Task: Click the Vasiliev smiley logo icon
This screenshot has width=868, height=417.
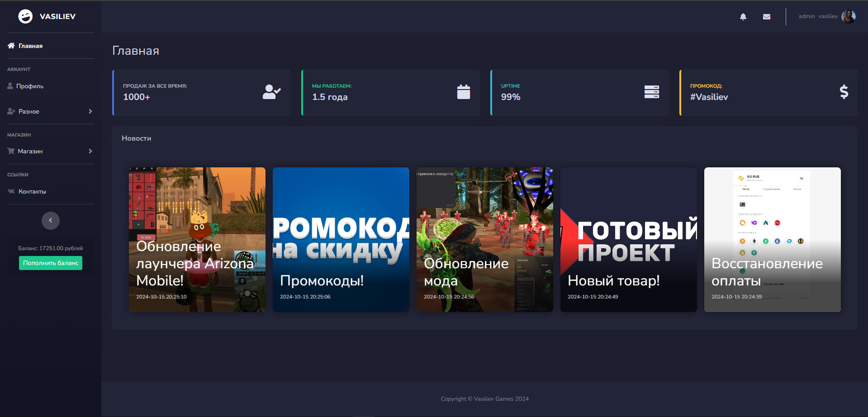Action: 25,16
